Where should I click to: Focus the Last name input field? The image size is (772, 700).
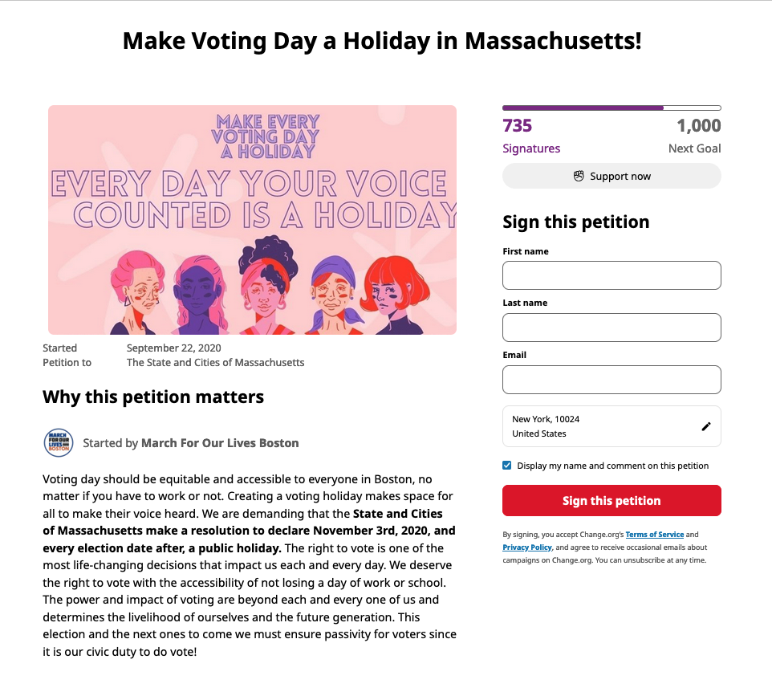click(x=612, y=328)
